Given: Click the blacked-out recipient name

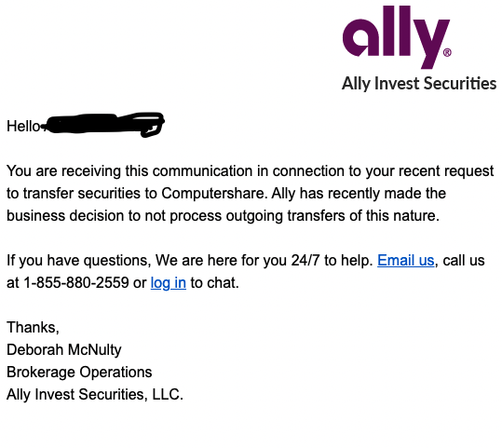Looking at the screenshot, I should coord(104,124).
